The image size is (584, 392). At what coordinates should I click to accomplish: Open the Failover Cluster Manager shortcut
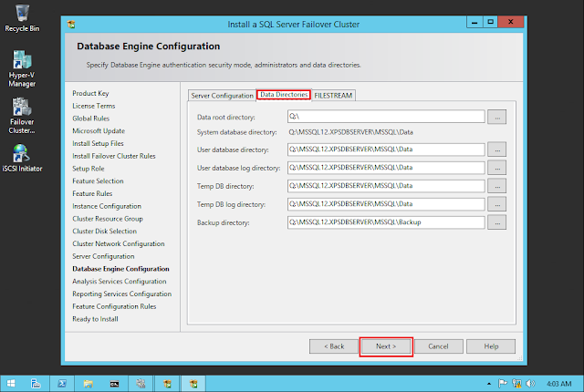tap(22, 116)
